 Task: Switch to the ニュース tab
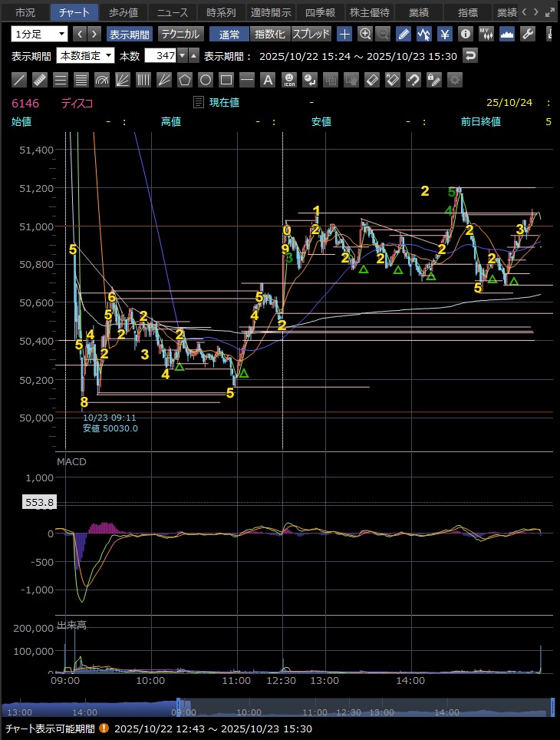172,12
